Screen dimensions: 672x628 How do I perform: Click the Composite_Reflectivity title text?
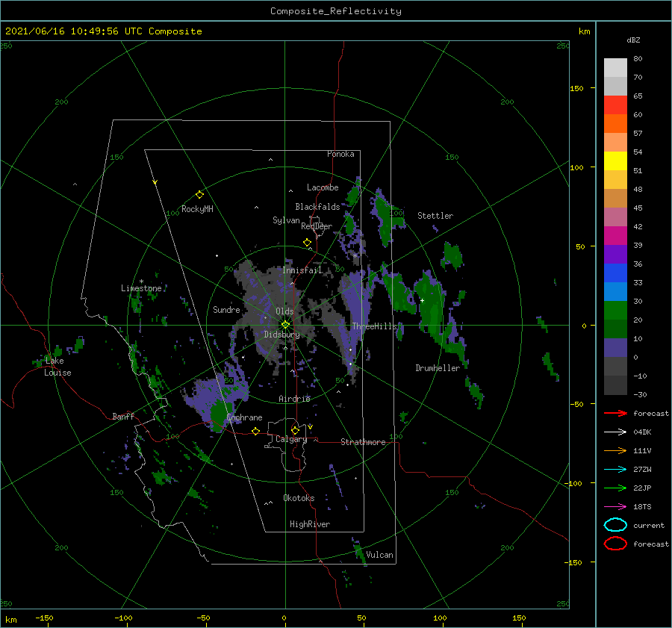(x=336, y=11)
